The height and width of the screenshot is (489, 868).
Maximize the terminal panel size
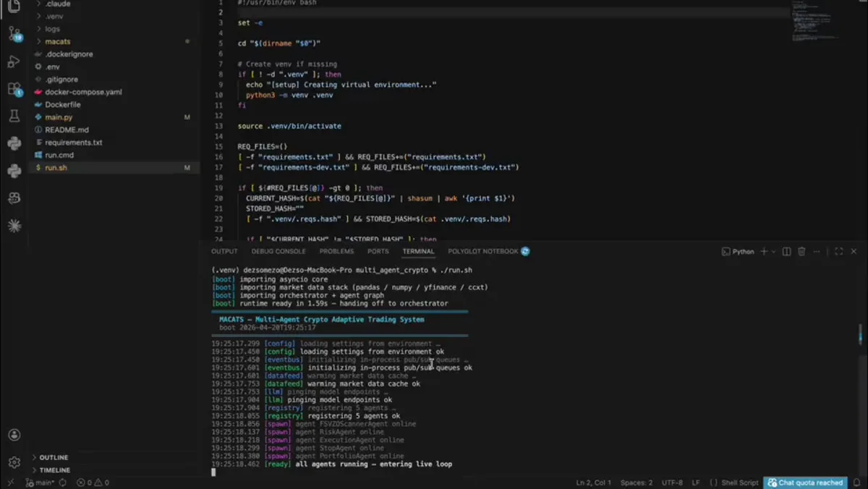(839, 252)
